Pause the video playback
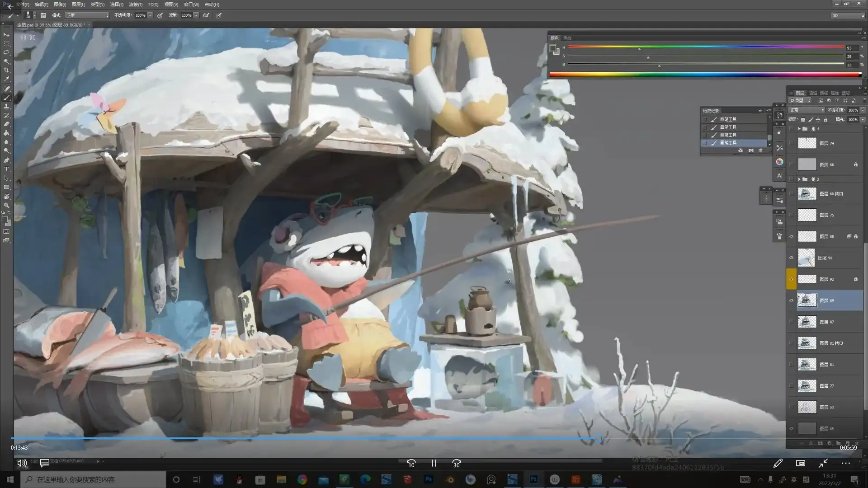 pyautogui.click(x=434, y=464)
